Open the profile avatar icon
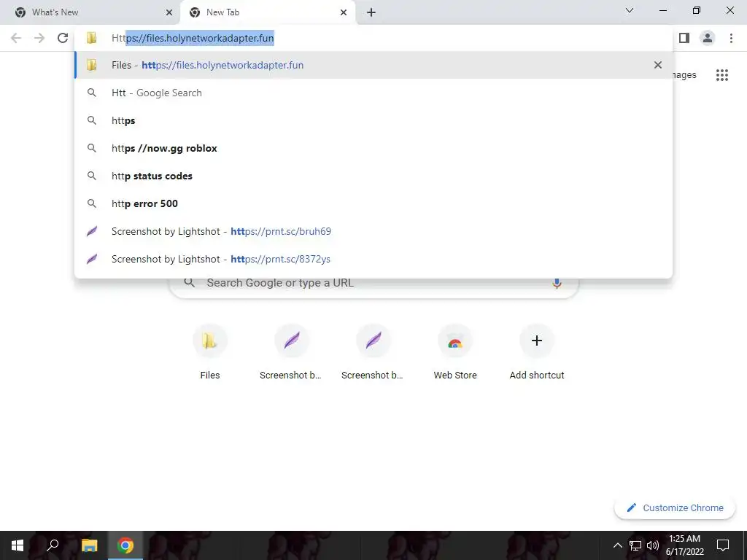 coord(708,38)
